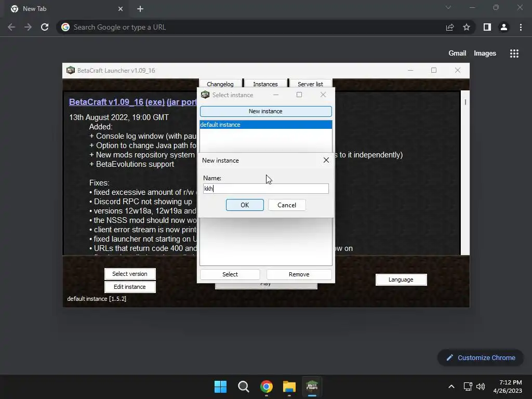Screen dimensions: 532x399
Task: Minimize the Select instance window
Action: (276, 95)
